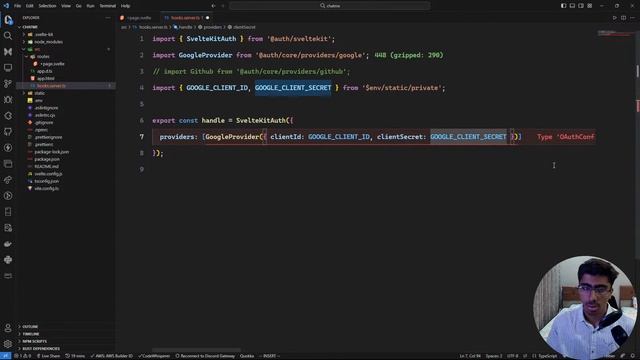Image resolution: width=640 pixels, height=360 pixels.
Task: Click the Run file play icon
Action: (615, 18)
